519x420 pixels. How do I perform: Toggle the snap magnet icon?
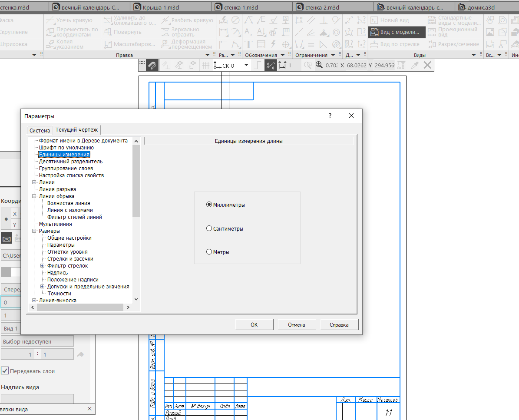coord(152,66)
